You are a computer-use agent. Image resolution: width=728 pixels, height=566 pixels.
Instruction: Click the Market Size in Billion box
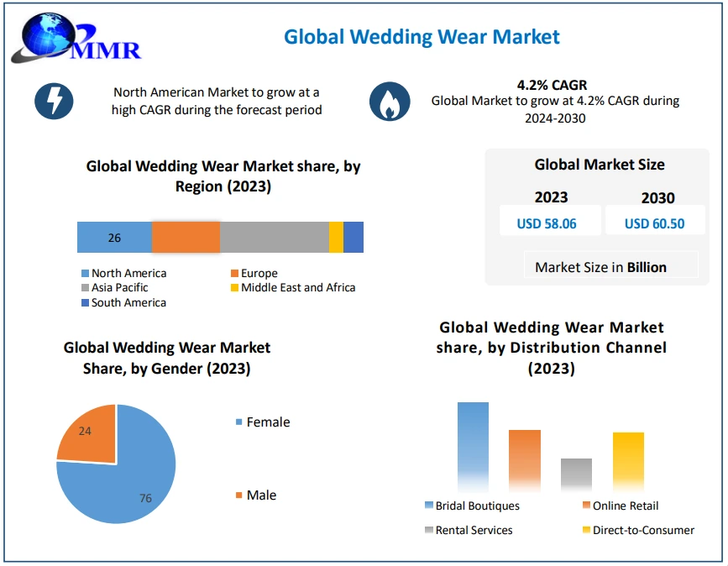point(601,267)
